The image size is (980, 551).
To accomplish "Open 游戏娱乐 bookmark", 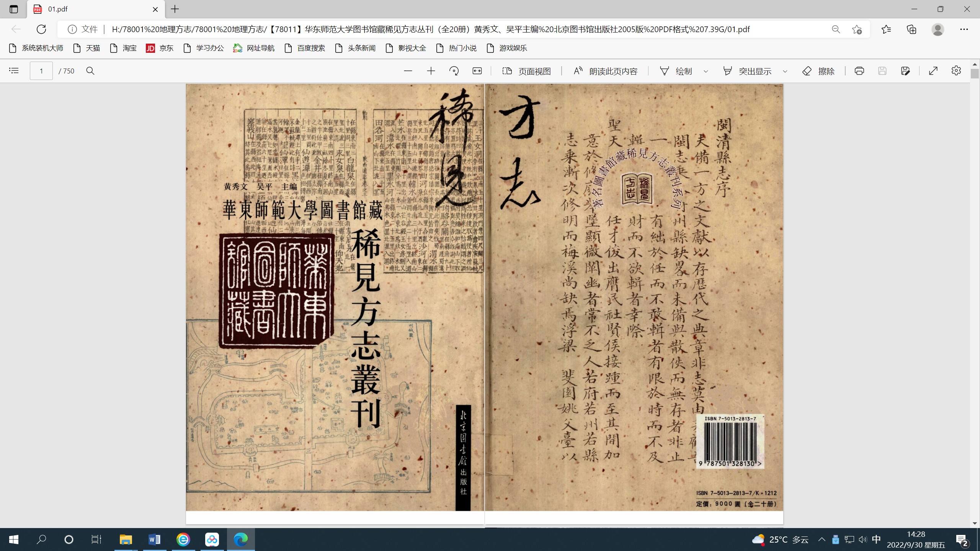I will pyautogui.click(x=507, y=48).
